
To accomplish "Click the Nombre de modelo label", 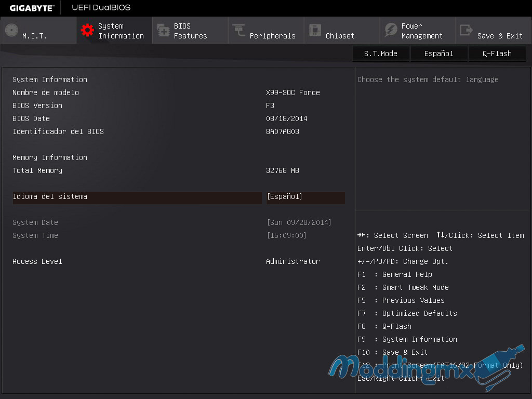I will click(46, 92).
